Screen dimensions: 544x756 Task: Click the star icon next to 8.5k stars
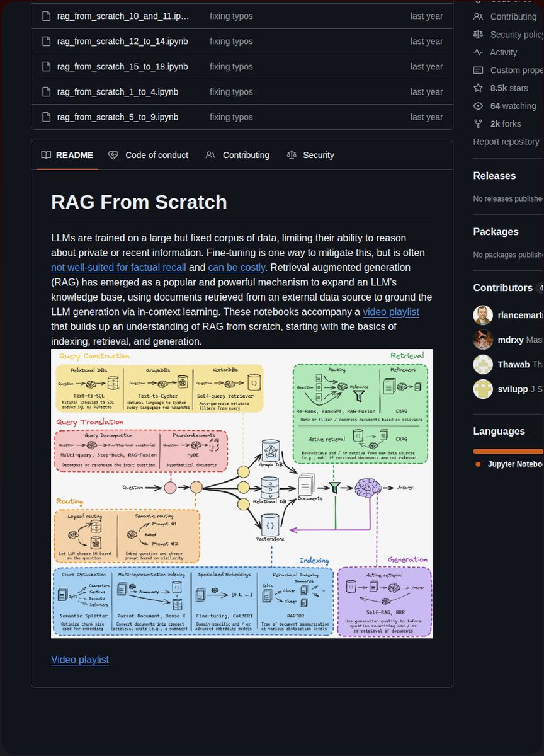(x=479, y=88)
